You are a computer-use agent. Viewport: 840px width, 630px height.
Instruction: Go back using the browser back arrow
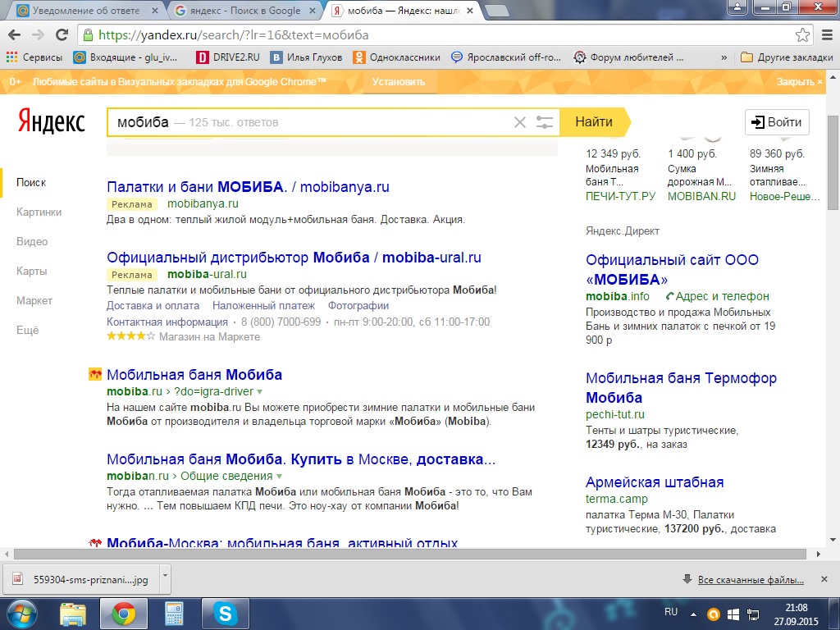15,35
